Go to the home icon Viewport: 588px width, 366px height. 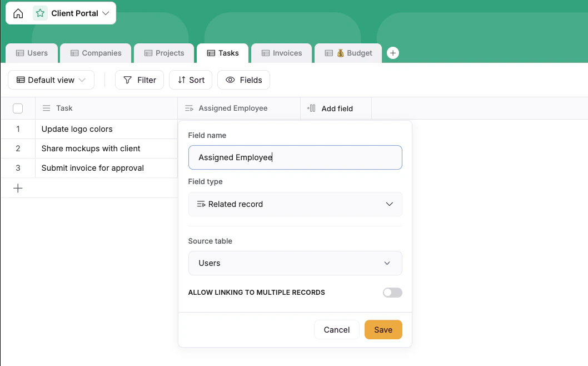[18, 13]
